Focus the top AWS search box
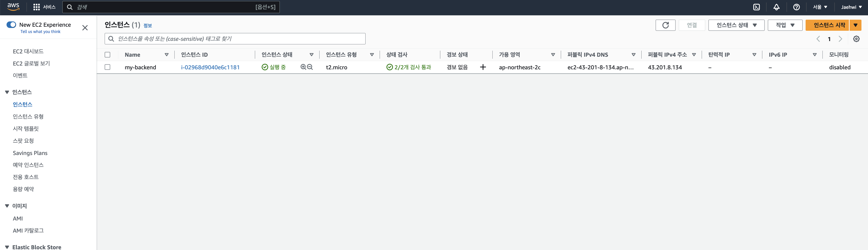Image resolution: width=868 pixels, height=250 pixels. tap(171, 7)
